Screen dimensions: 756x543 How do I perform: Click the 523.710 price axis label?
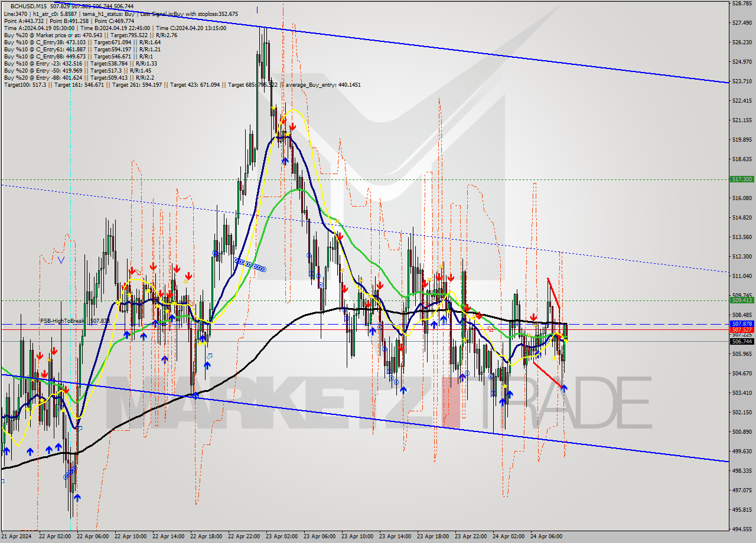(x=741, y=81)
